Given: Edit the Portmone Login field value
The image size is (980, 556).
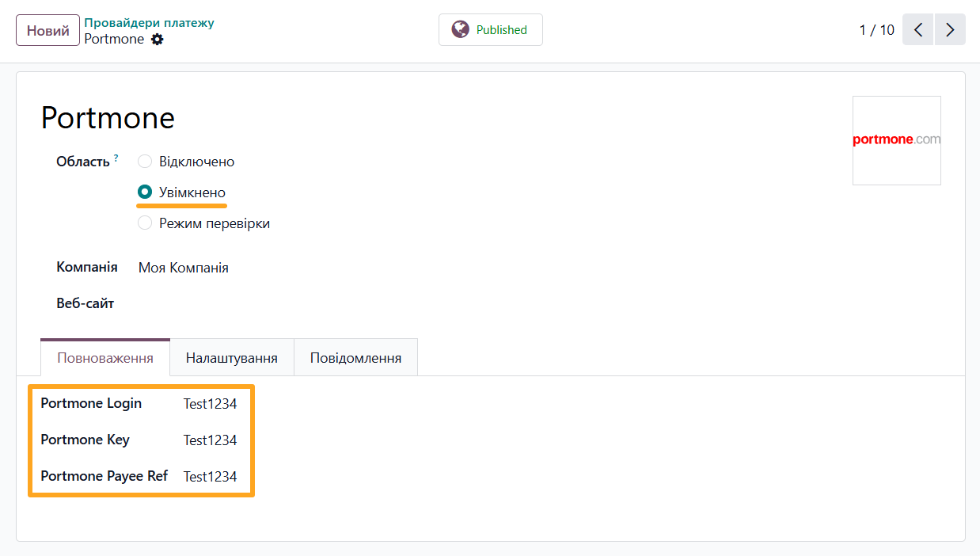Looking at the screenshot, I should pyautogui.click(x=211, y=404).
